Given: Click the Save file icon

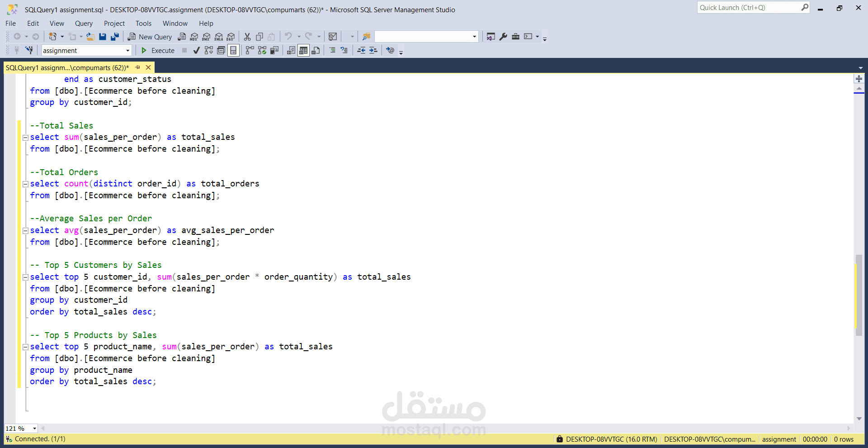Looking at the screenshot, I should point(103,37).
